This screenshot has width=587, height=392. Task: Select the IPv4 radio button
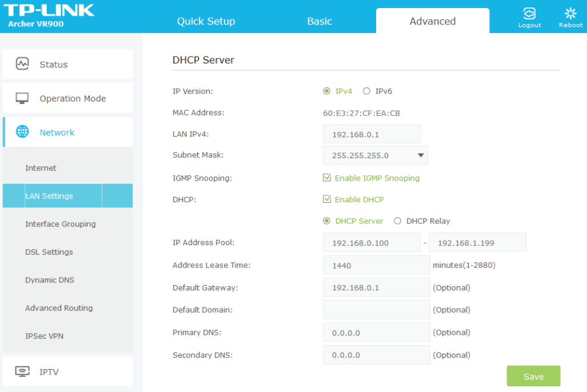pyautogui.click(x=326, y=91)
